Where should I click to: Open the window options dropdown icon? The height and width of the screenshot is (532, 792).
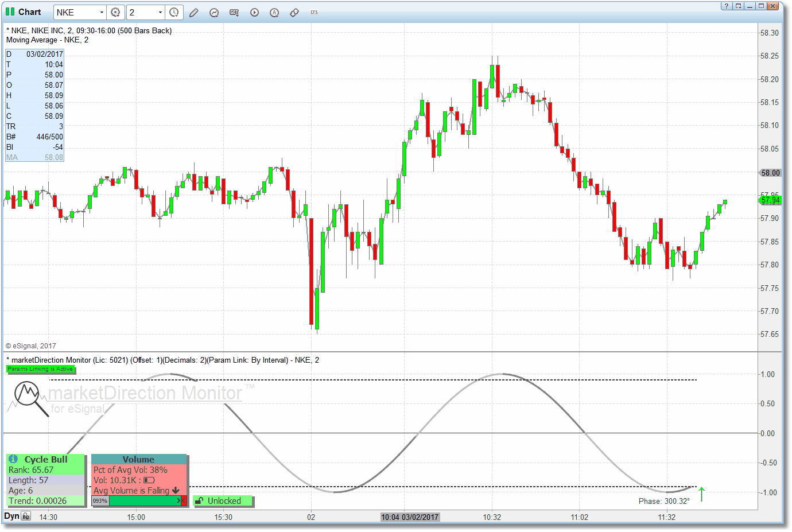pyautogui.click(x=738, y=6)
